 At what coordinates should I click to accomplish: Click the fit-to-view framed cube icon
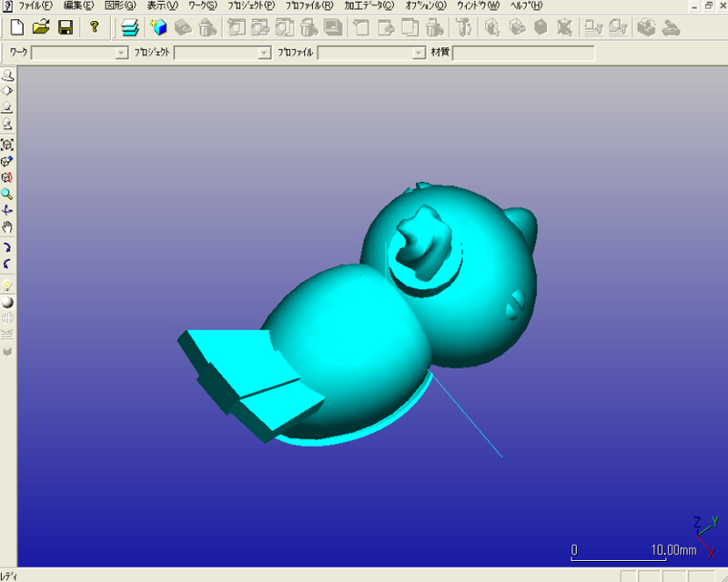click(x=7, y=145)
